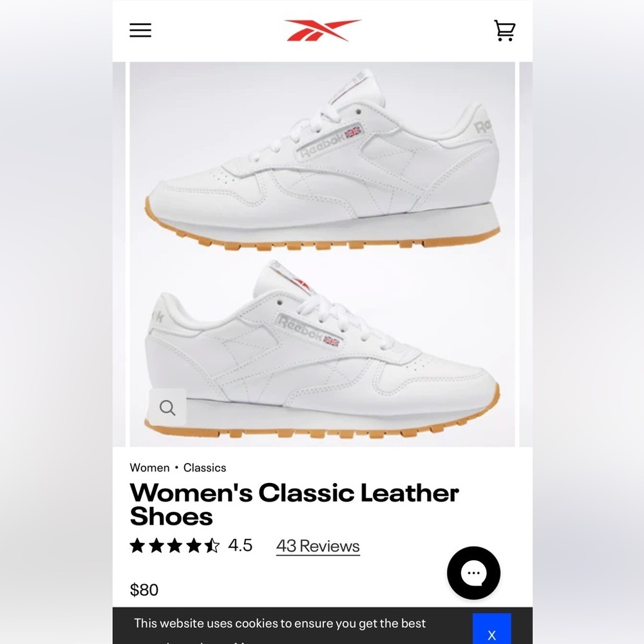Show next product image on right edge
This screenshot has height=644, width=644.
click(526, 254)
